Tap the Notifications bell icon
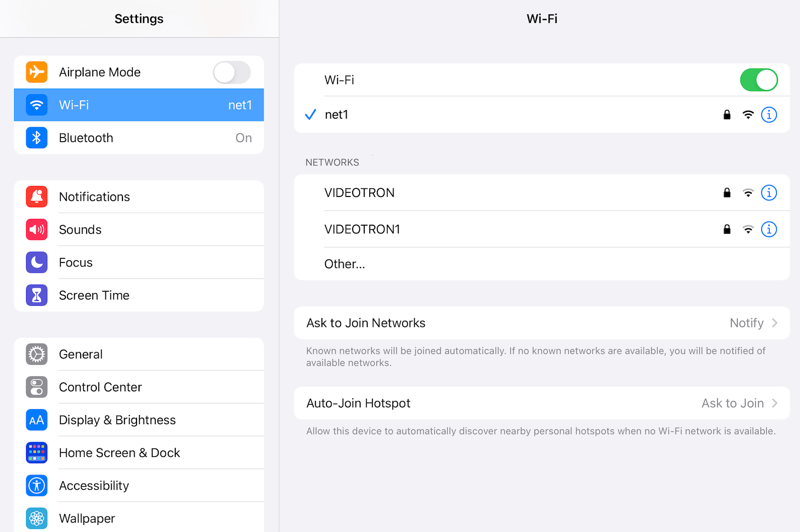Viewport: 800px width, 532px height. (x=37, y=197)
